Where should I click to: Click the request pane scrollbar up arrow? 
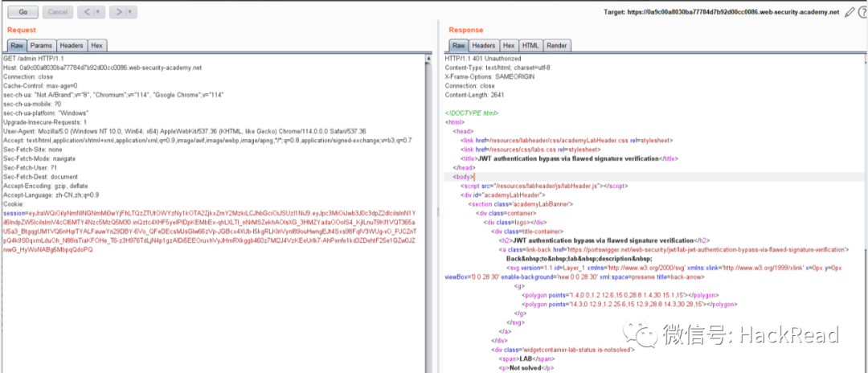(x=428, y=58)
